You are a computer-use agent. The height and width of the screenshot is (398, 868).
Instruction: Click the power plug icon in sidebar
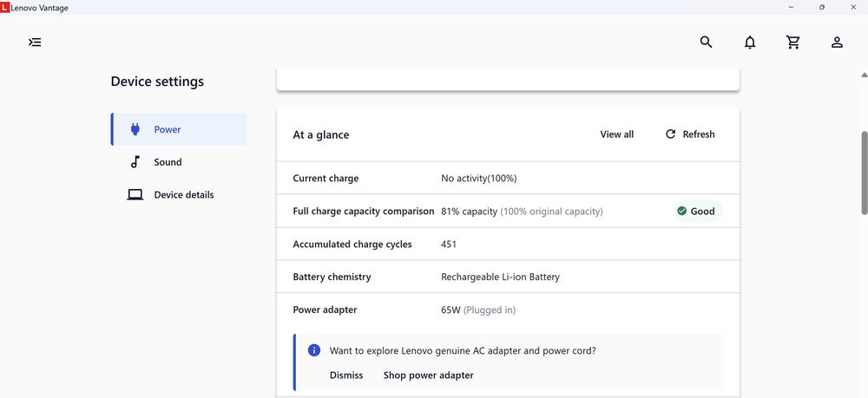135,129
